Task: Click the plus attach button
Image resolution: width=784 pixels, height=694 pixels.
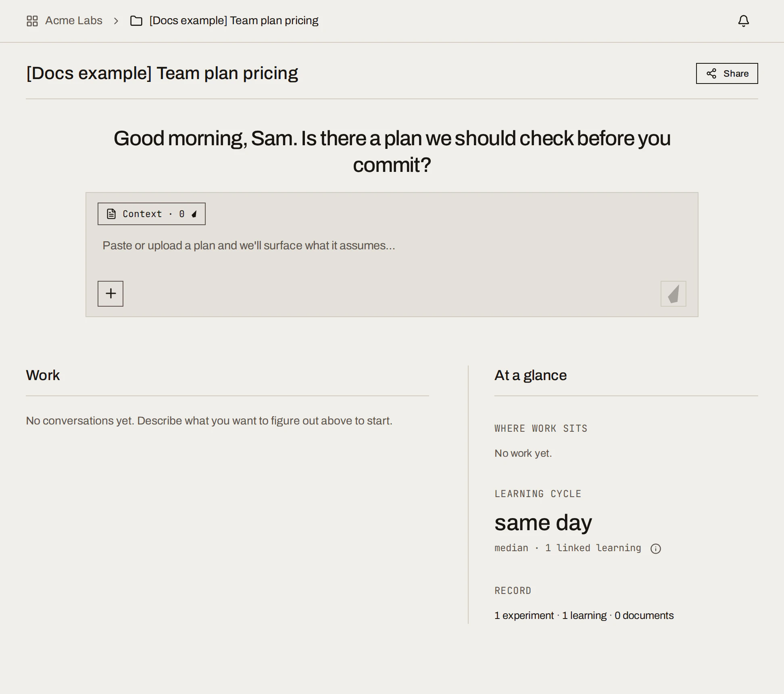Action: 111,294
